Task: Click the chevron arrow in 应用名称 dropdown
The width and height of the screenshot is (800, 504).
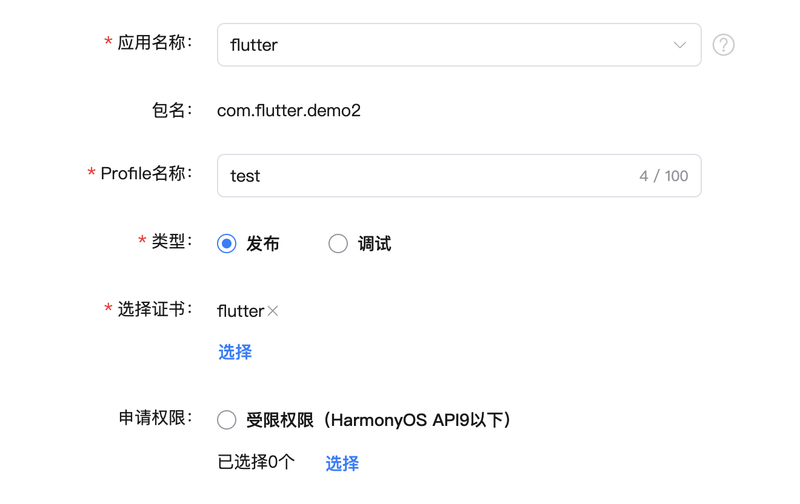Action: [x=680, y=45]
